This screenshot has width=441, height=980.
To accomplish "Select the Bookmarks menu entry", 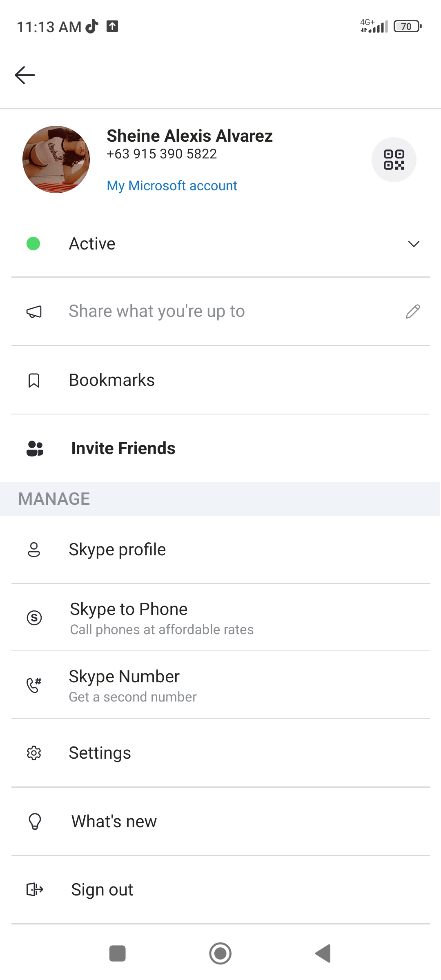I will pyautogui.click(x=111, y=380).
